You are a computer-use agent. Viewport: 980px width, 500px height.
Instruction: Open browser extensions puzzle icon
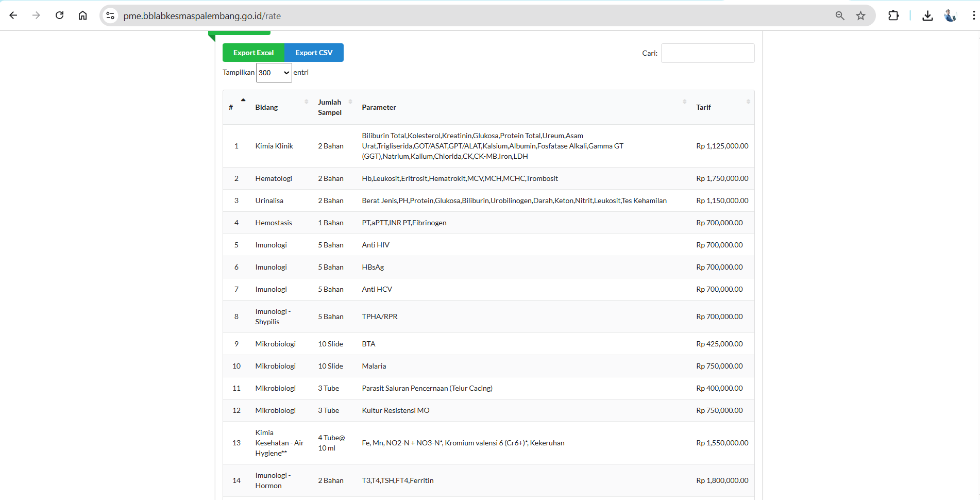893,15
